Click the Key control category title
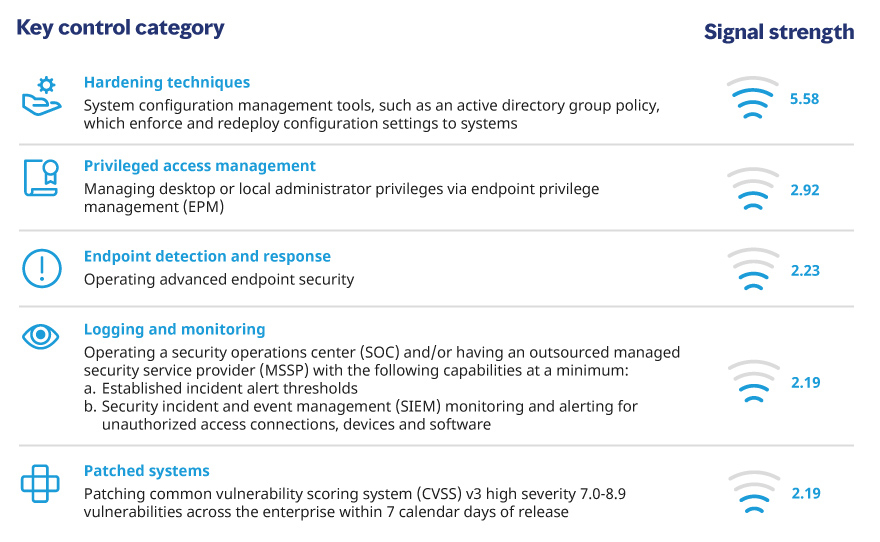Screen dimensions: 880x542 [x=120, y=28]
